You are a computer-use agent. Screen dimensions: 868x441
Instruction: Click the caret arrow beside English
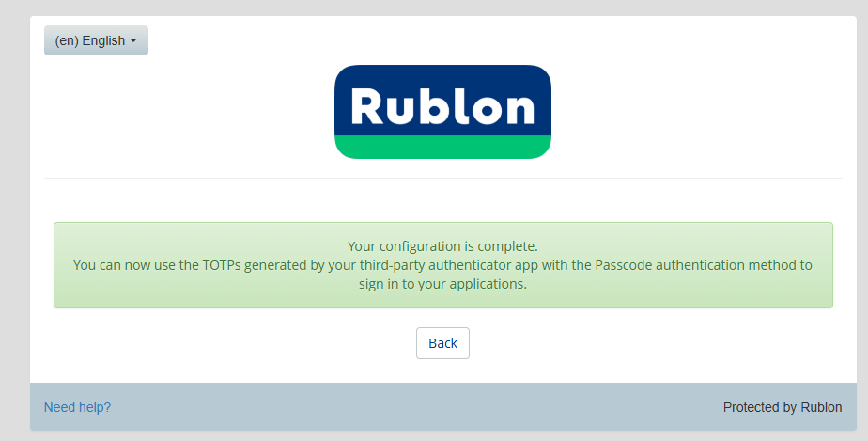[133, 41]
